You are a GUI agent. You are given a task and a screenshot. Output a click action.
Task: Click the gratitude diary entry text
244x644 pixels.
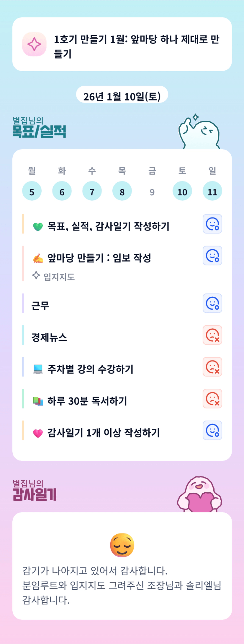point(122,585)
